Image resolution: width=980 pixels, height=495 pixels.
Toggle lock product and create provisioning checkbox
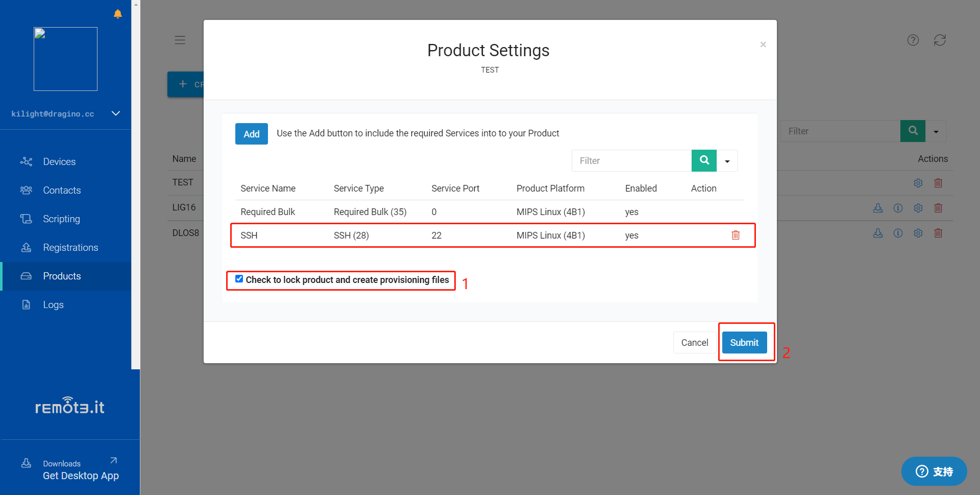tap(239, 279)
